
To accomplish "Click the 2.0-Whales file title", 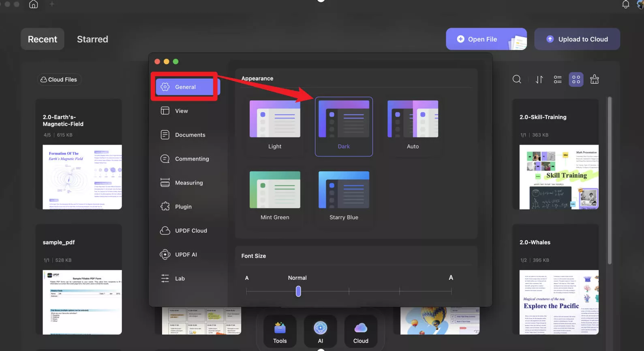I will [x=535, y=242].
